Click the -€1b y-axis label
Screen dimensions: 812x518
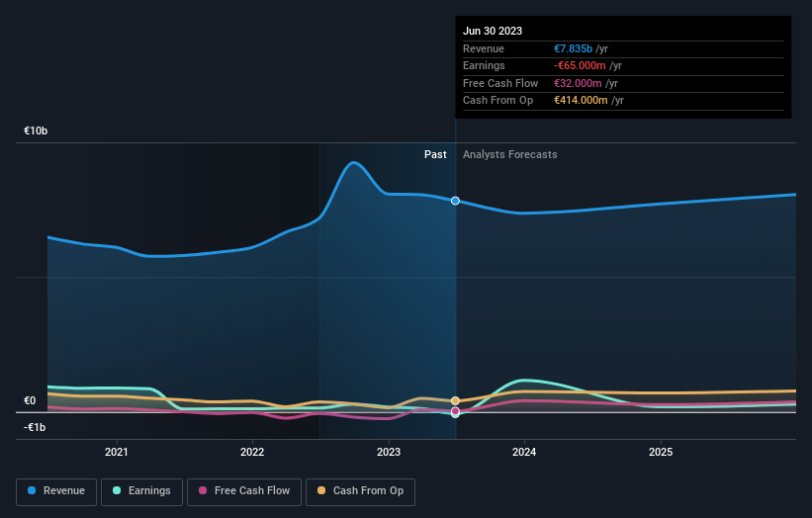[35, 427]
